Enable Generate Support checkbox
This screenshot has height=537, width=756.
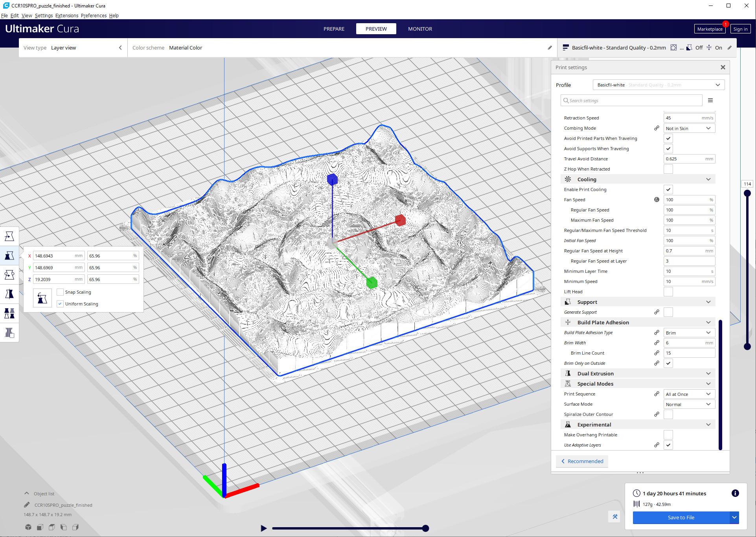[x=668, y=312]
